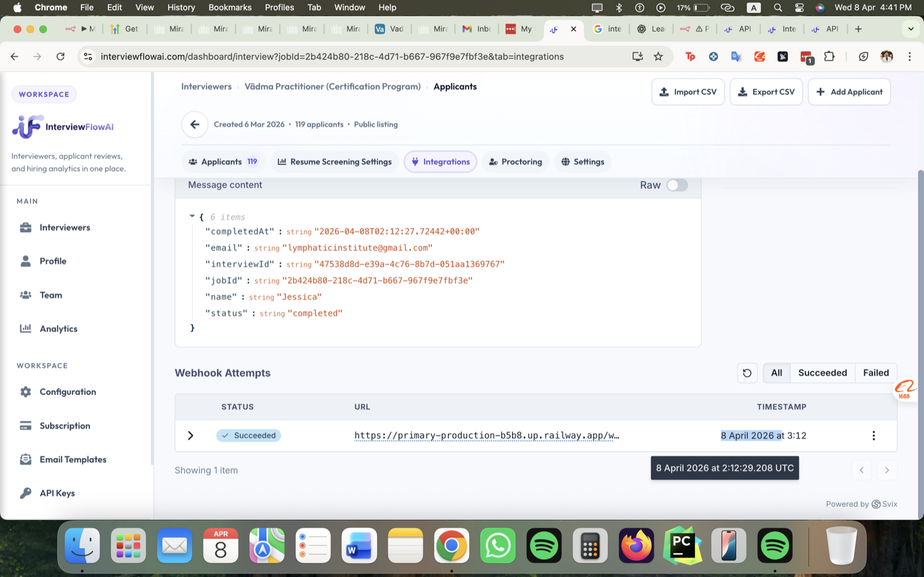The image size is (924, 577).
Task: Click the status value "completed"
Action: [x=315, y=313]
